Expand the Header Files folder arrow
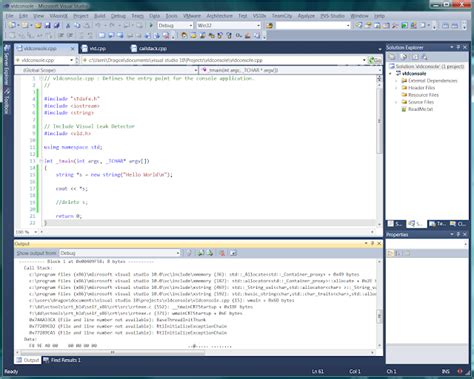This screenshot has height=379, width=474. point(396,88)
